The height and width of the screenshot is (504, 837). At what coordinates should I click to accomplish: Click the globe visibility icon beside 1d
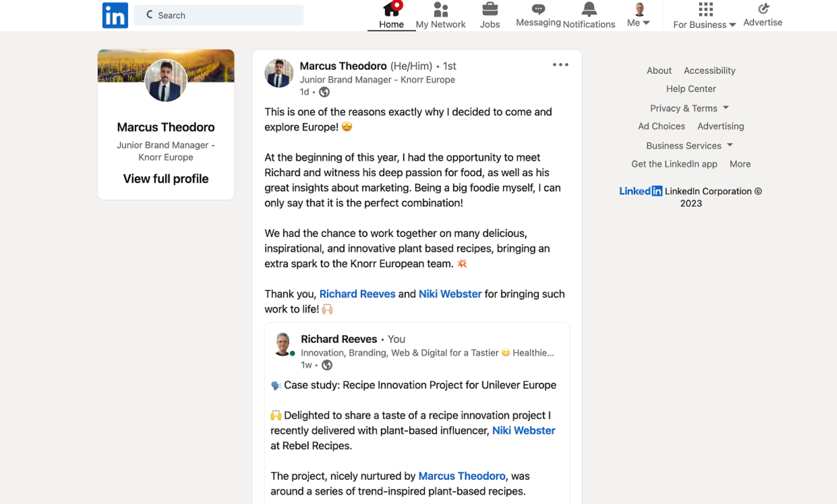tap(324, 92)
